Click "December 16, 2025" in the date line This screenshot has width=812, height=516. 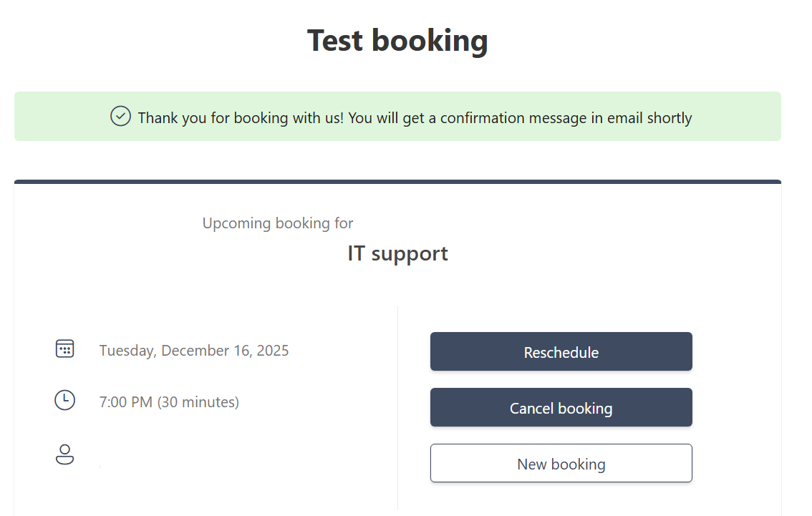[225, 351]
